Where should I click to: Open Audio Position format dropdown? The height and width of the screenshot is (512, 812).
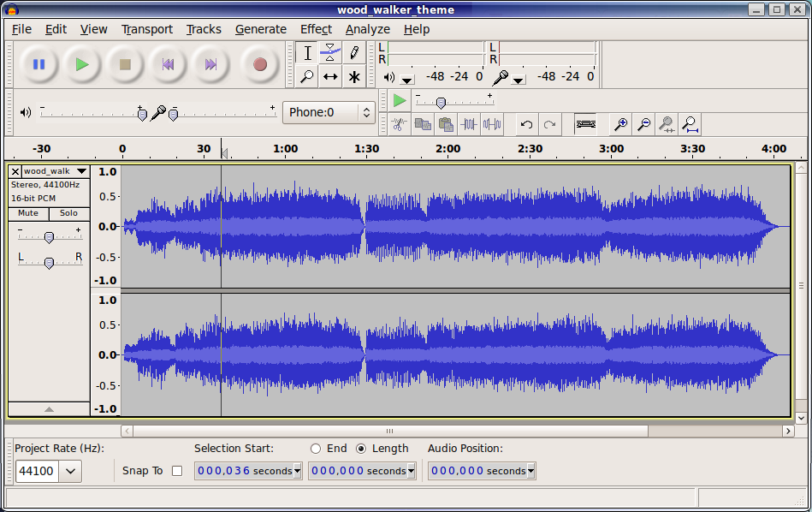530,471
